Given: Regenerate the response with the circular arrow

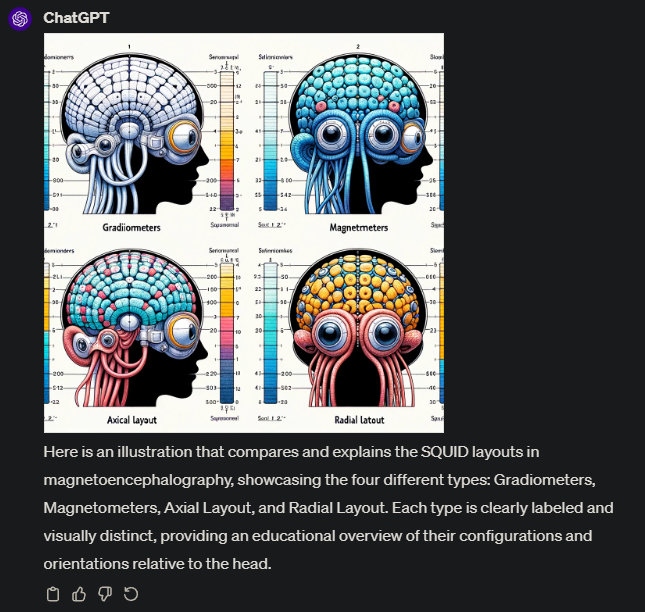Looking at the screenshot, I should coord(131,594).
